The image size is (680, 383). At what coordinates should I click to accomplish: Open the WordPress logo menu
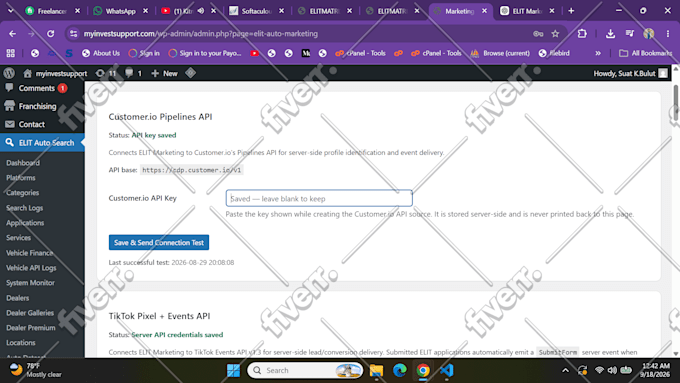click(9, 73)
